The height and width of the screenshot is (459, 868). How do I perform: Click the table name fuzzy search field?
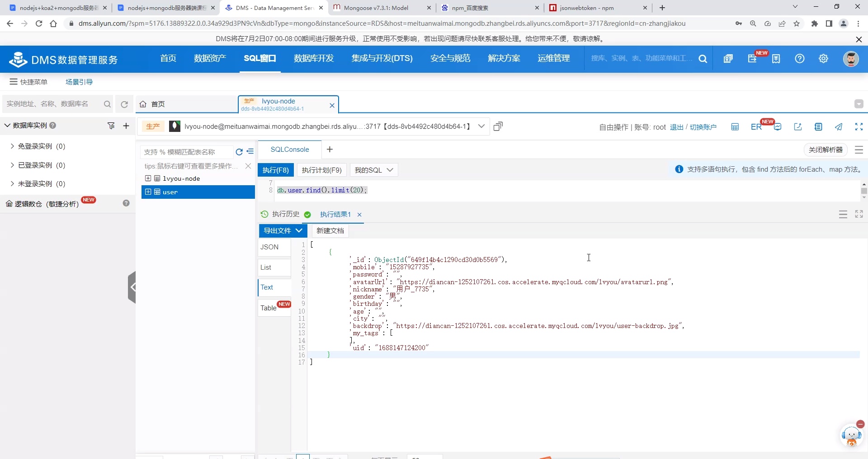(x=188, y=152)
